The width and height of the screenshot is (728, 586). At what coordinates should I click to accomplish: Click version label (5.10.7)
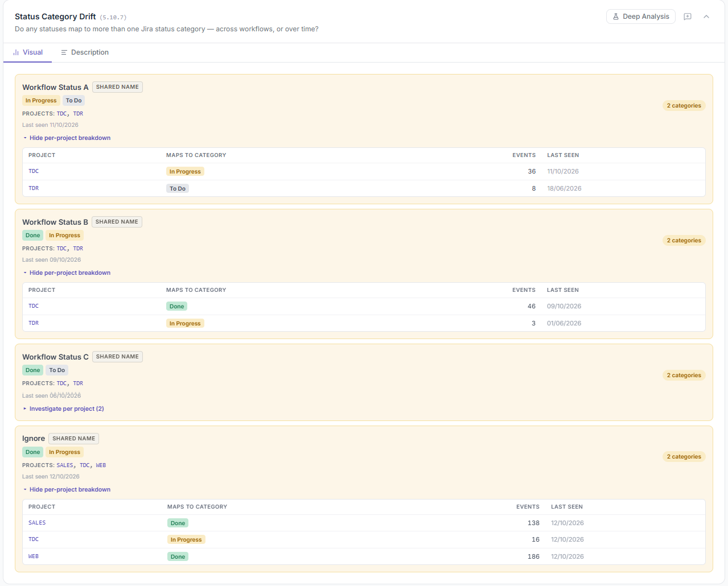[x=113, y=17]
